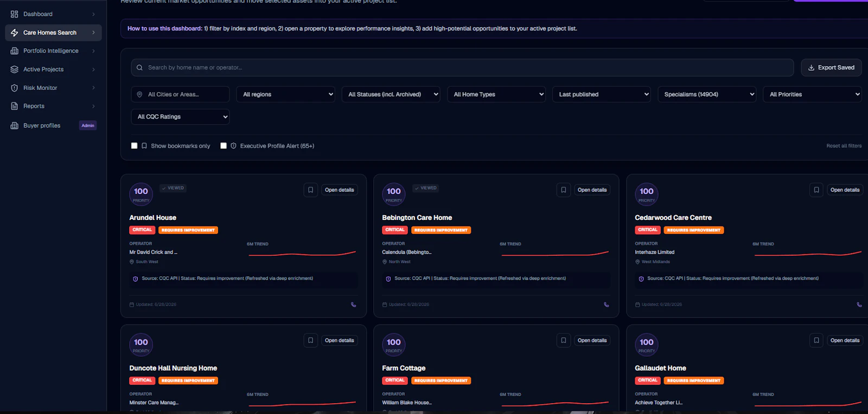Go to Active Projects
The width and height of the screenshot is (868, 414).
(53, 69)
